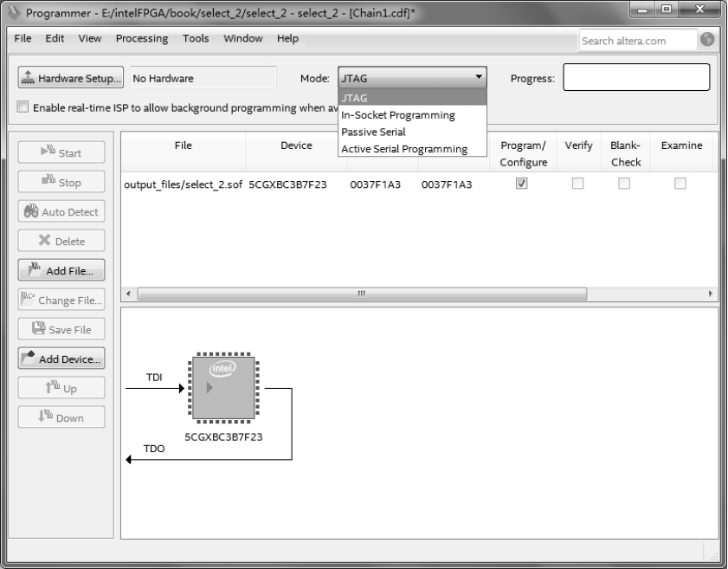
Task: Toggle Blank-Check checkbox for select_2.sof
Action: 624,184
